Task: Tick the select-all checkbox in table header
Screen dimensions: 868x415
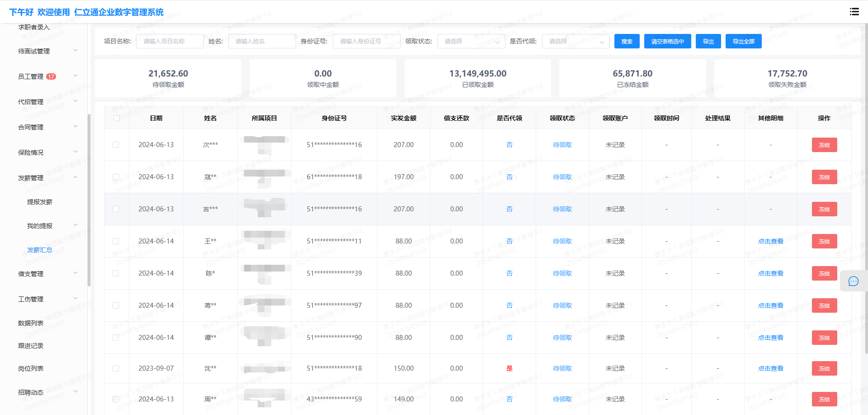Action: pos(116,118)
